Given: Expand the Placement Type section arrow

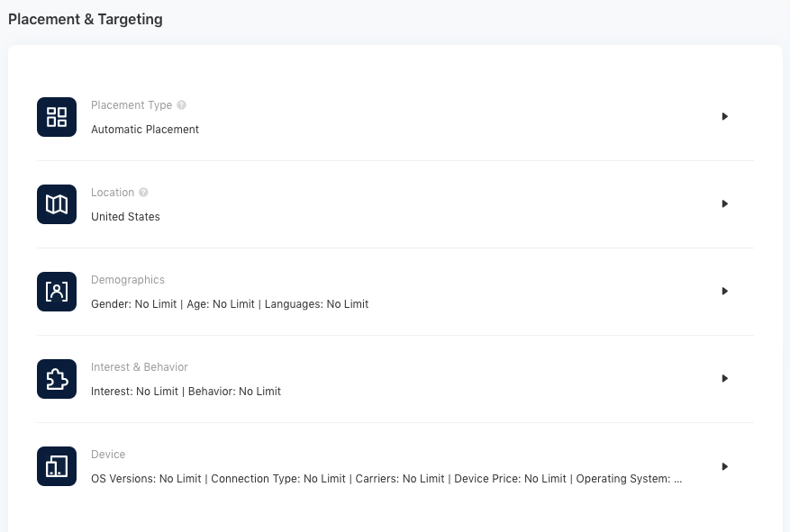Looking at the screenshot, I should tap(725, 116).
